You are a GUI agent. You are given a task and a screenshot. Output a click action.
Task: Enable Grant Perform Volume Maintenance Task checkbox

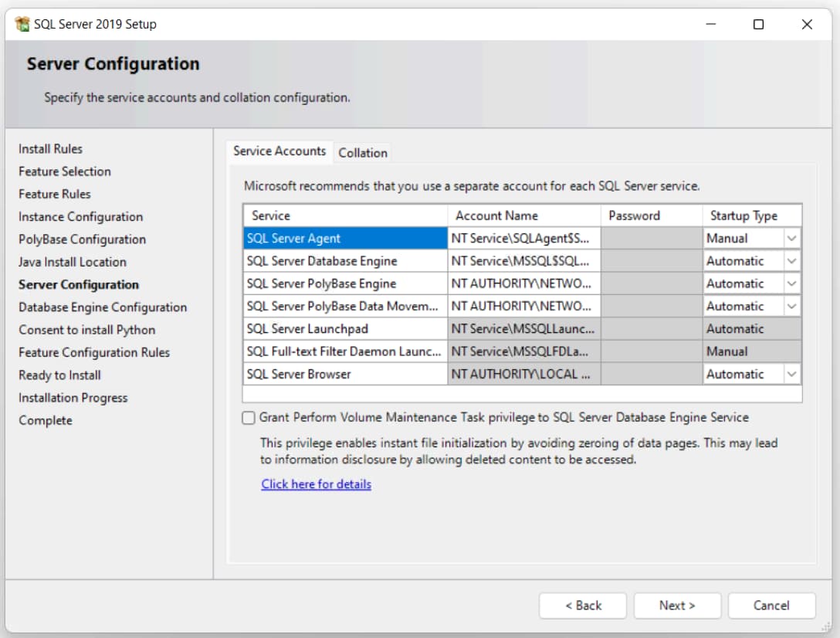click(249, 418)
